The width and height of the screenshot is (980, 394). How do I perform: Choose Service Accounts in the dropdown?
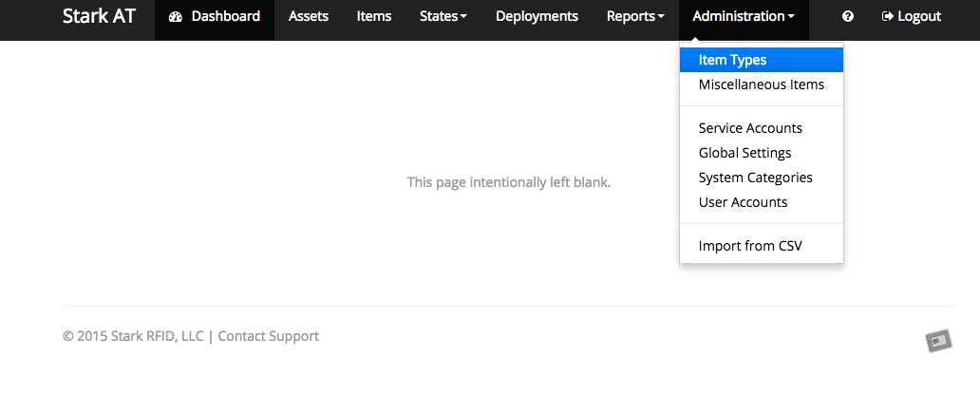(x=762, y=128)
